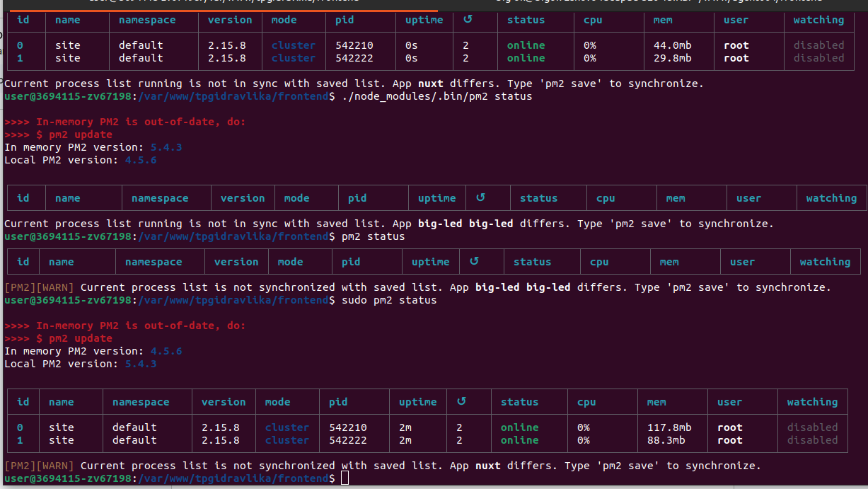The width and height of the screenshot is (868, 489).
Task: Click 'watching' column header in the bottom table
Action: click(812, 402)
